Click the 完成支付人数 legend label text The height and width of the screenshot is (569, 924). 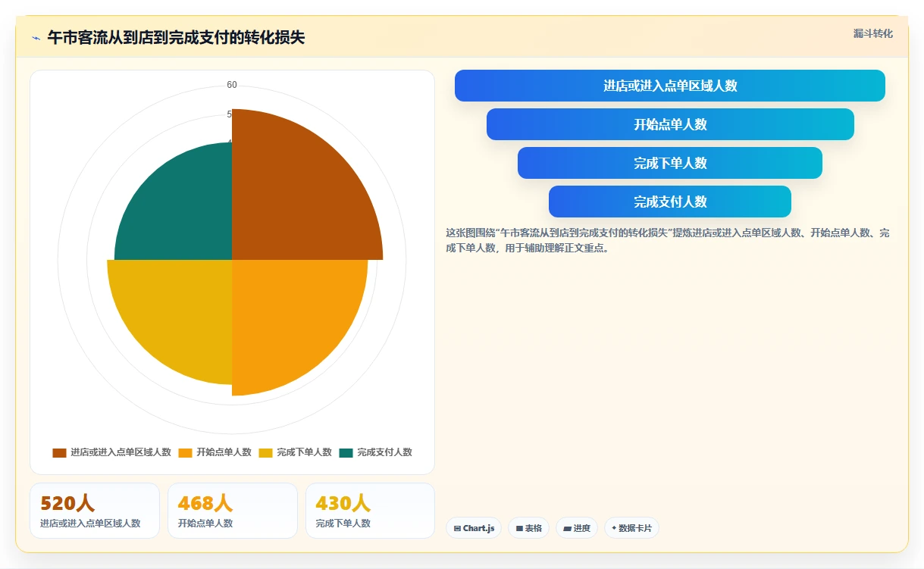pyautogui.click(x=385, y=452)
